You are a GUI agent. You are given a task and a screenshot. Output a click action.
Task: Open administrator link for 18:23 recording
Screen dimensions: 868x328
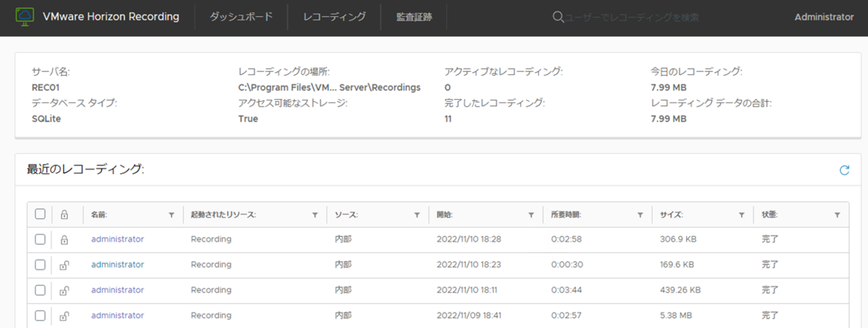[117, 264]
